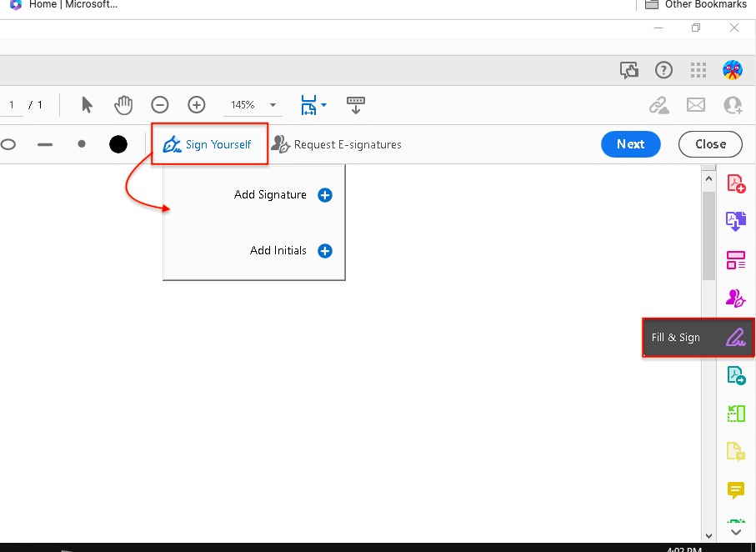The image size is (756, 552).
Task: Click the page number input field
Action: pos(12,105)
